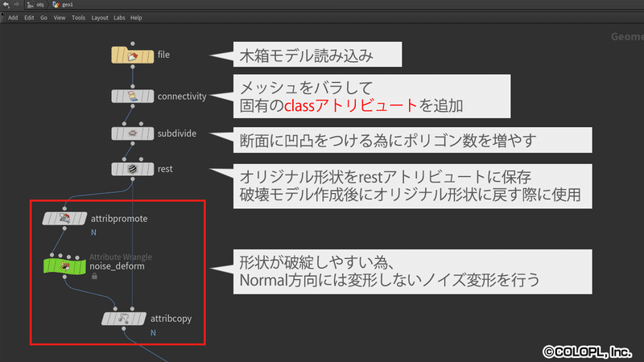Click the file node input connector
This screenshot has width=644, height=362.
click(132, 43)
